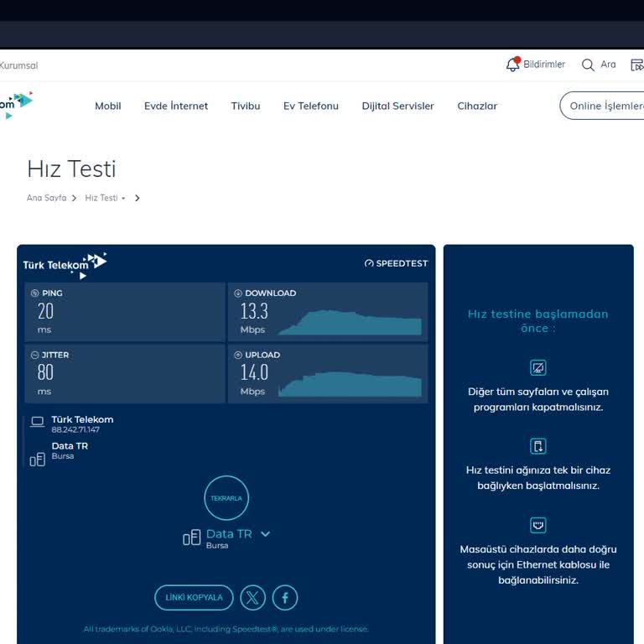Click the video icon next to Ara
Viewport: 644px width, 644px height.
pyautogui.click(x=637, y=65)
